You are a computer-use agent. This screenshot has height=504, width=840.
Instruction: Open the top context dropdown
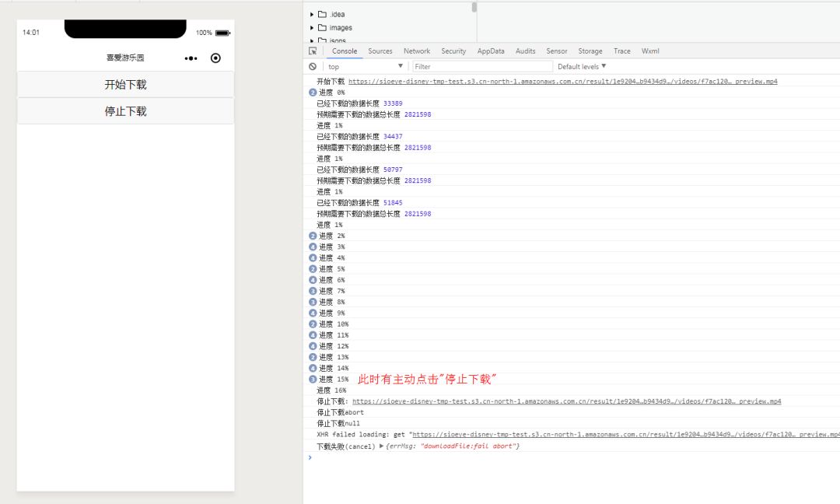pyautogui.click(x=366, y=66)
